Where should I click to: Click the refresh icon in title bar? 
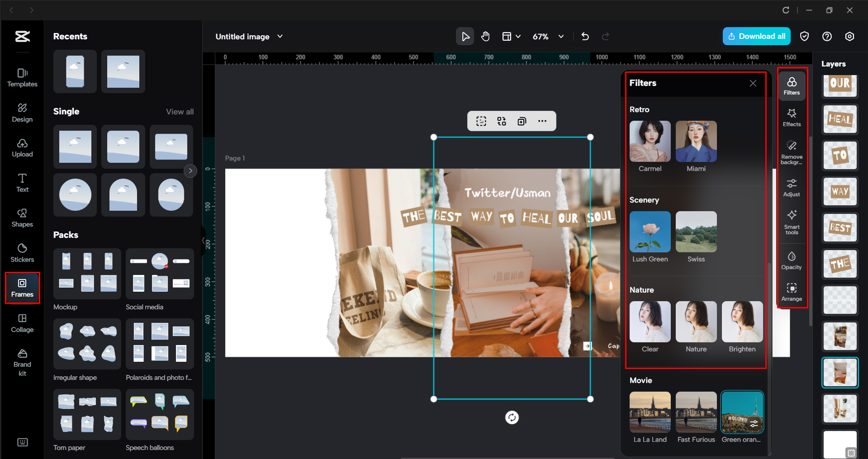click(786, 10)
